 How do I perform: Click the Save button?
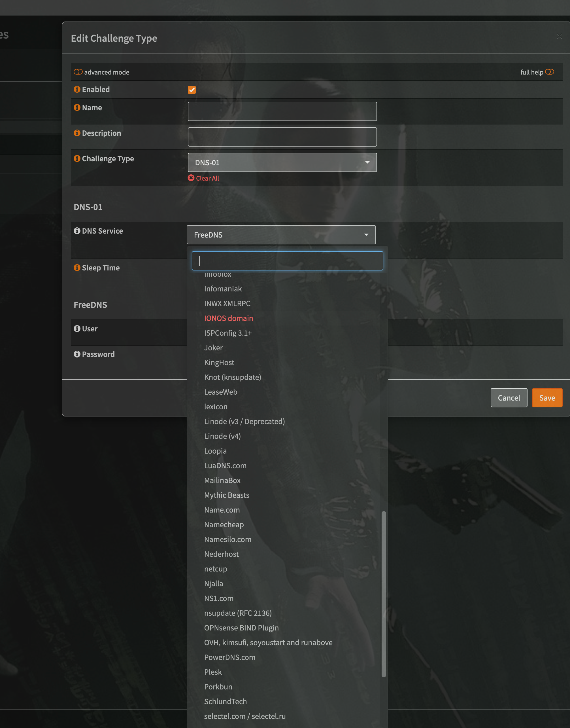(547, 398)
